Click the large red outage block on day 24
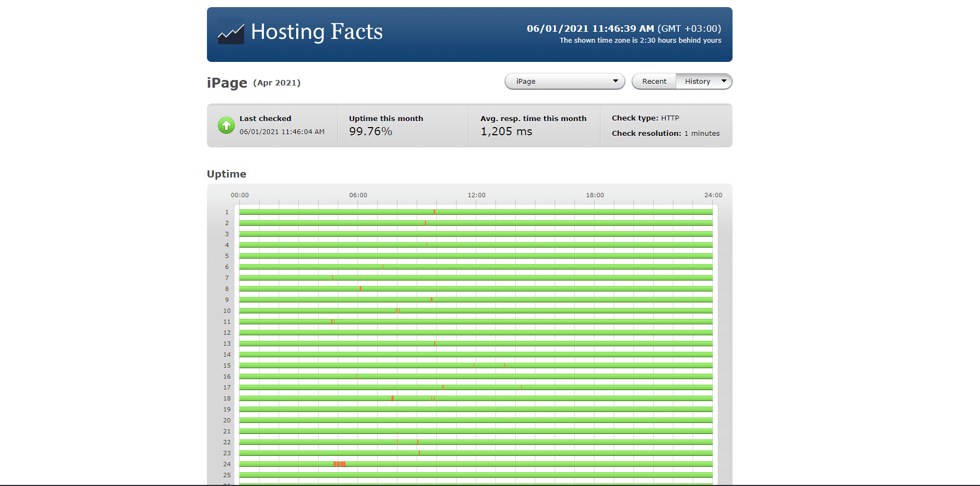 pos(339,464)
